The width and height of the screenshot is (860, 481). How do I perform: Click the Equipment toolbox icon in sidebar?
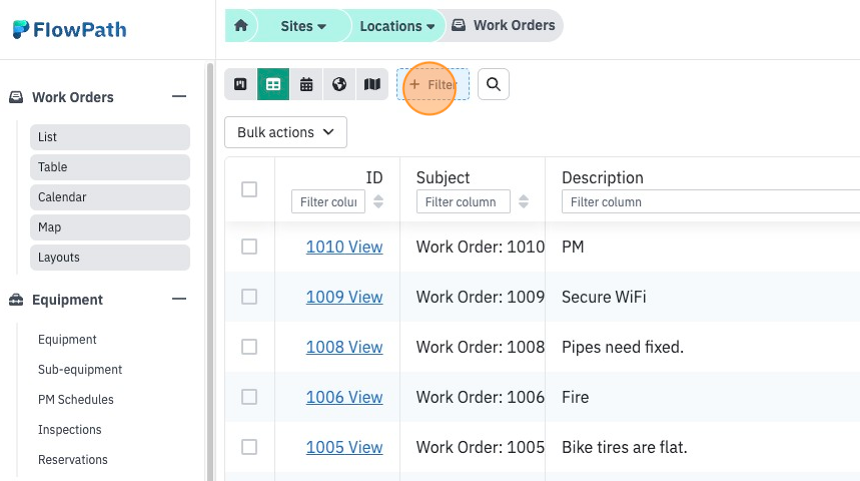(16, 299)
